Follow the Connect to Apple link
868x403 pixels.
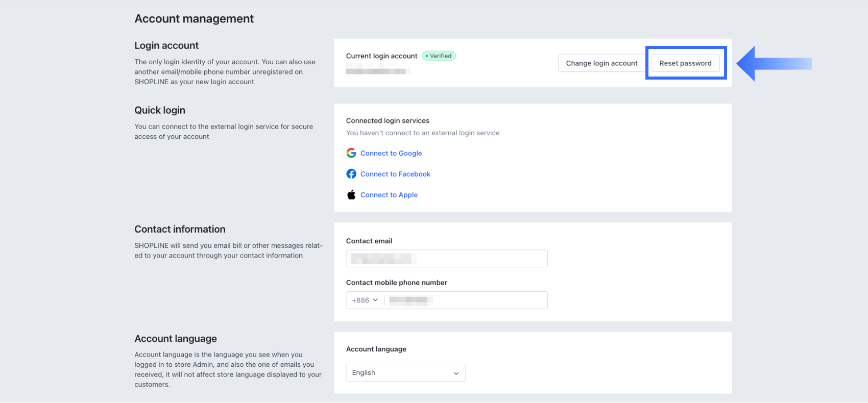(x=389, y=195)
